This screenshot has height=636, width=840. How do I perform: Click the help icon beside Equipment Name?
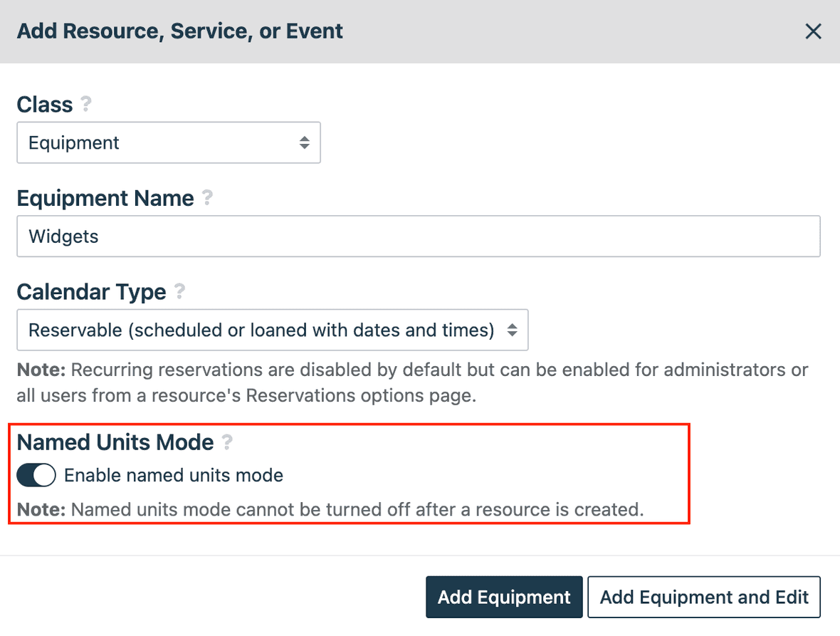tap(207, 197)
